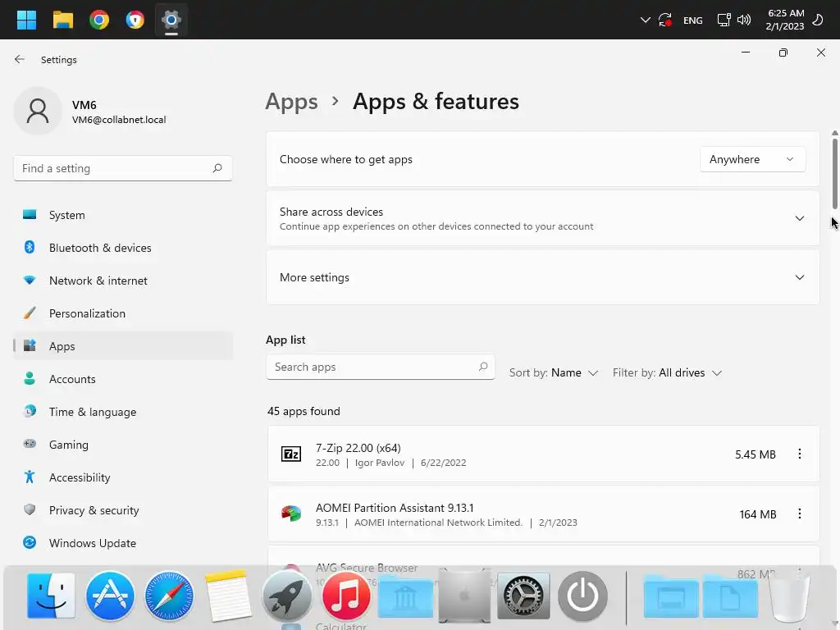Screen dimensions: 840x630
Task: Open Accounts settings
Action: coord(123,379)
